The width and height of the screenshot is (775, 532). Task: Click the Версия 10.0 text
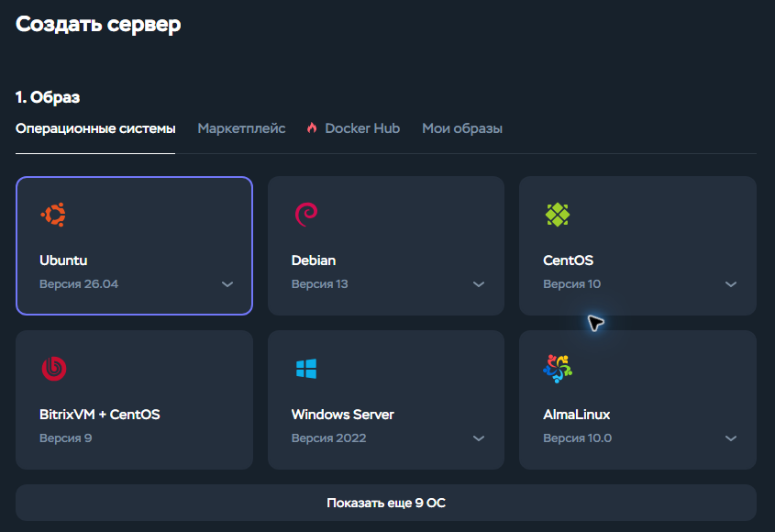point(577,438)
